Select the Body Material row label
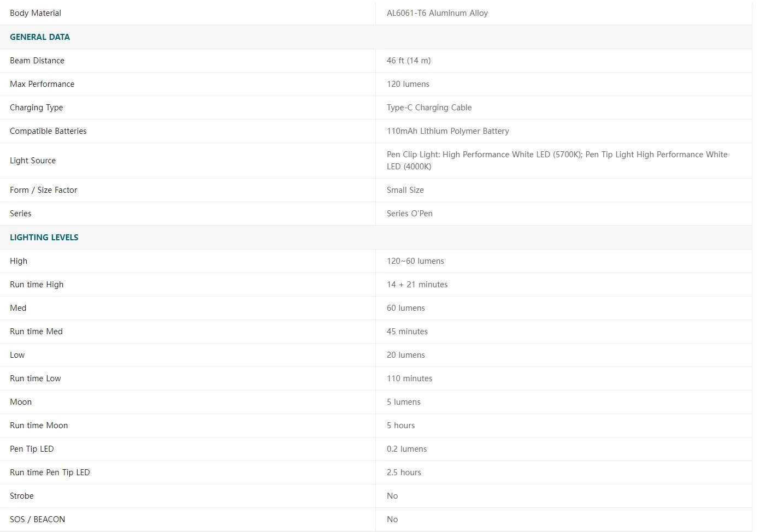Image resolution: width=760 pixels, height=532 pixels. click(x=36, y=13)
